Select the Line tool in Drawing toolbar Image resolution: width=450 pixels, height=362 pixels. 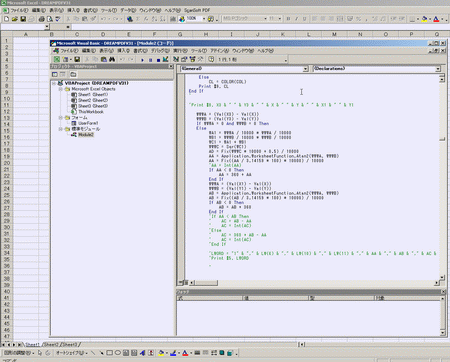[x=93, y=353]
